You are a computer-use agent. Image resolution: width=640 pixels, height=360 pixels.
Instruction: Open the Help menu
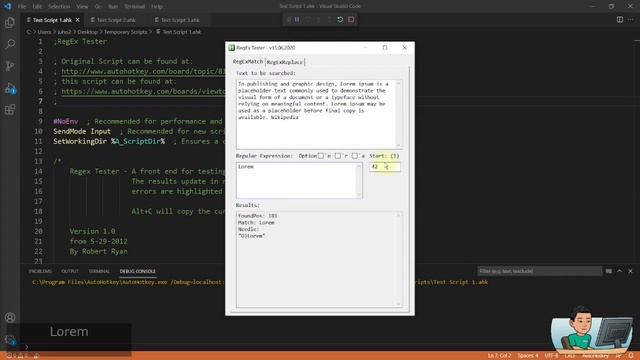pyautogui.click(x=157, y=7)
